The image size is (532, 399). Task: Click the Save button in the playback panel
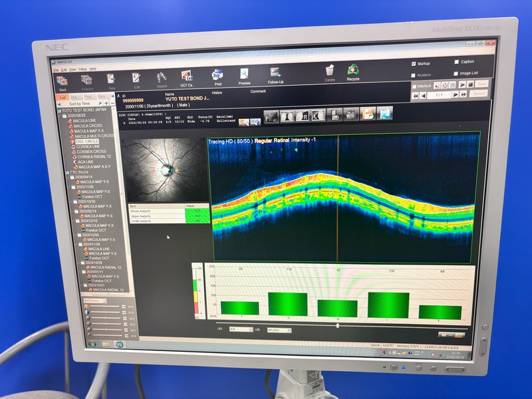481,84
